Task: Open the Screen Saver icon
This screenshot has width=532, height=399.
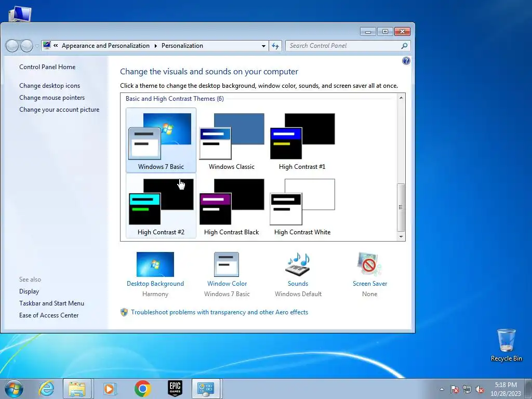Action: pyautogui.click(x=369, y=264)
